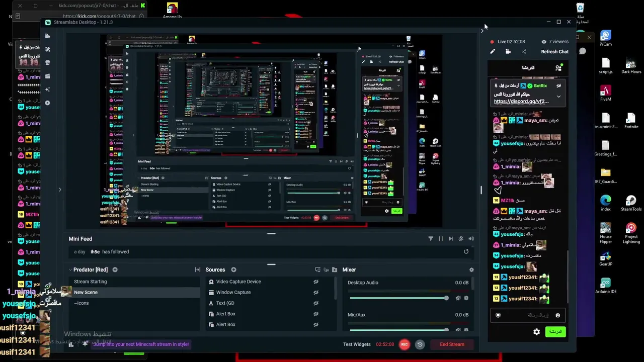644x362 pixels.
Task: Add a new source with plus button
Action: coord(233,270)
